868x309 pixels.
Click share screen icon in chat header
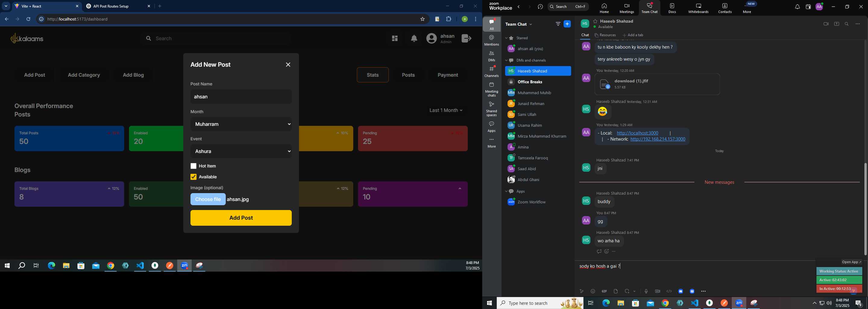(x=836, y=24)
